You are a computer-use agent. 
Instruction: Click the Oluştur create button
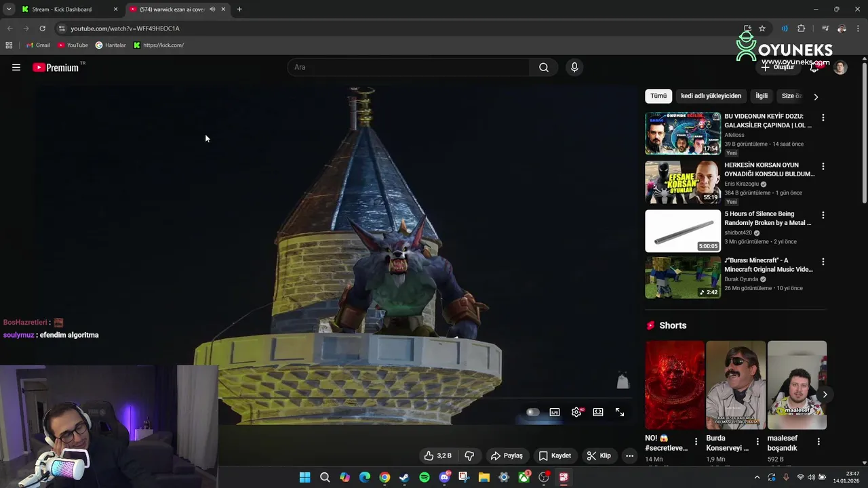coord(777,67)
